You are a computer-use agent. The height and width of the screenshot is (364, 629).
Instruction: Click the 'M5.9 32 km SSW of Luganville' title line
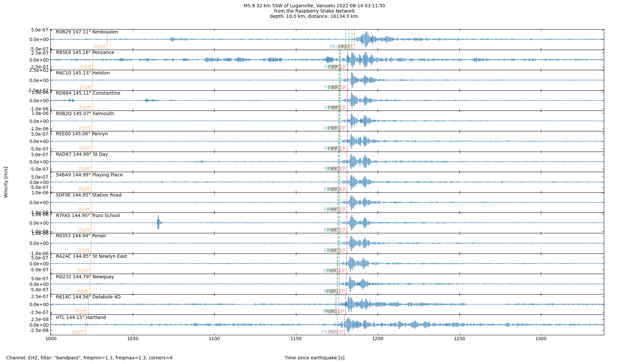314,6
